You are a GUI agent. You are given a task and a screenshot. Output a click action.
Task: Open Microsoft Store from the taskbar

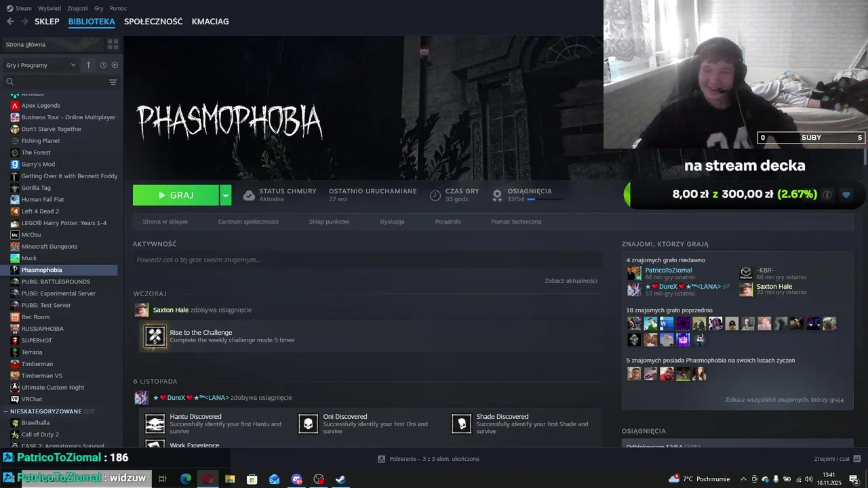point(252,479)
